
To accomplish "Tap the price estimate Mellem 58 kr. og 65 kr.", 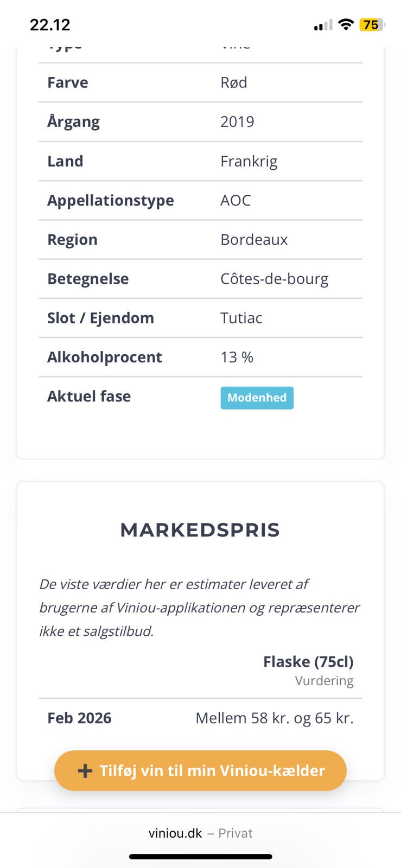I will click(x=274, y=718).
